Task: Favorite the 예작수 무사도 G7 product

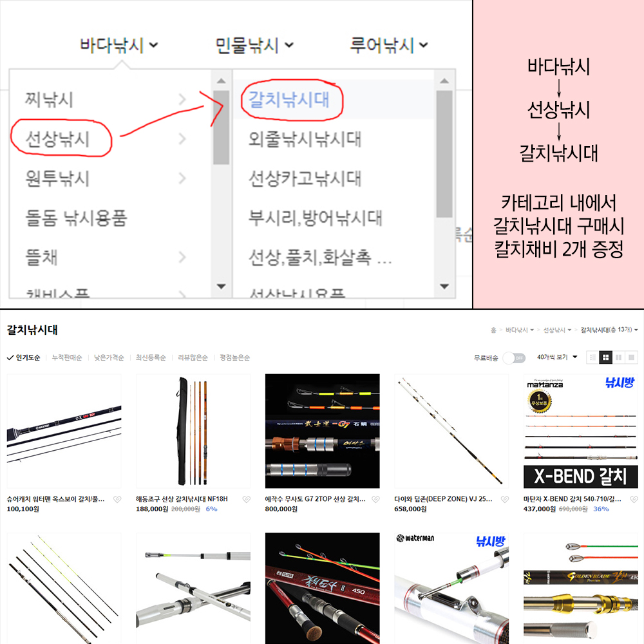Action: coord(375,500)
